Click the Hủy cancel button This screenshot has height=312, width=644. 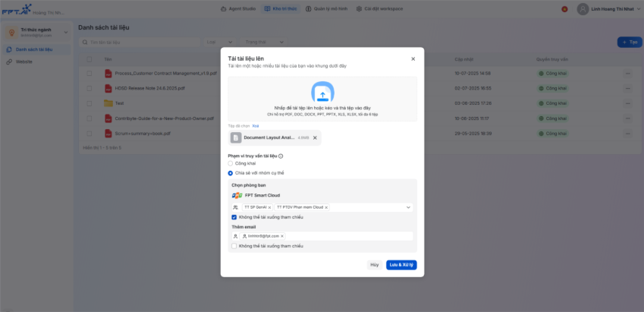point(374,265)
